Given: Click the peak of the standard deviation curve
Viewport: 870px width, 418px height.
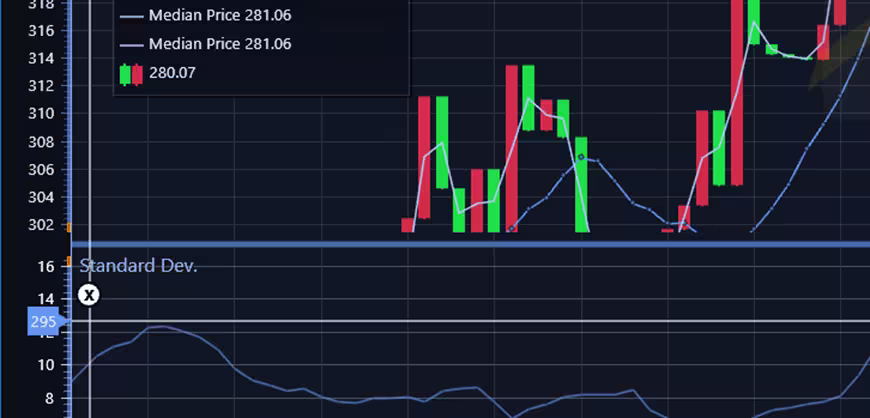Looking at the screenshot, I should click(161, 326).
